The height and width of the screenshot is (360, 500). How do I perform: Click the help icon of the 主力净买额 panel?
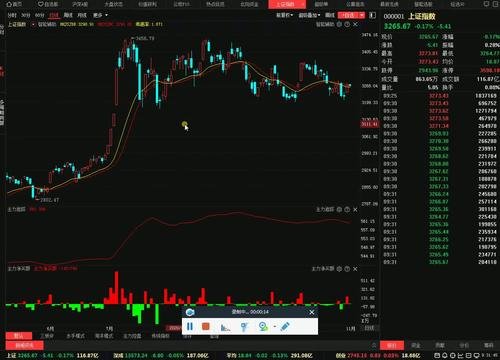point(347,269)
